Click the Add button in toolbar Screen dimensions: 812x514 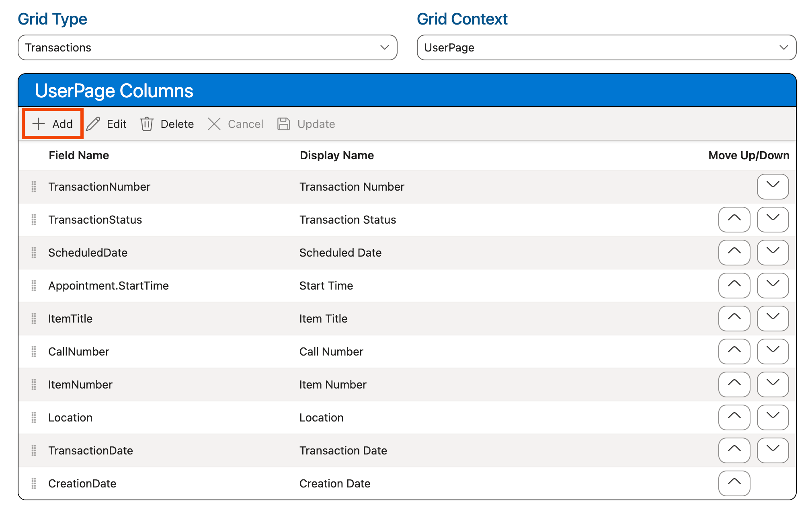tap(52, 124)
